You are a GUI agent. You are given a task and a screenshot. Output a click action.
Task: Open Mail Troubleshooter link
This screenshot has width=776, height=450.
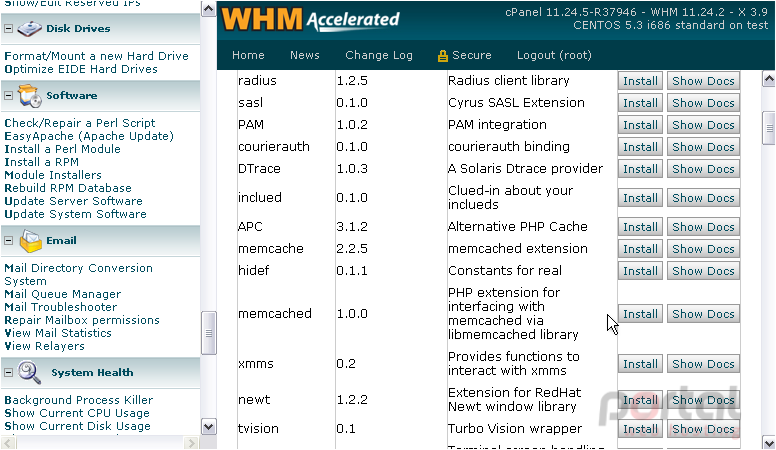tap(61, 307)
